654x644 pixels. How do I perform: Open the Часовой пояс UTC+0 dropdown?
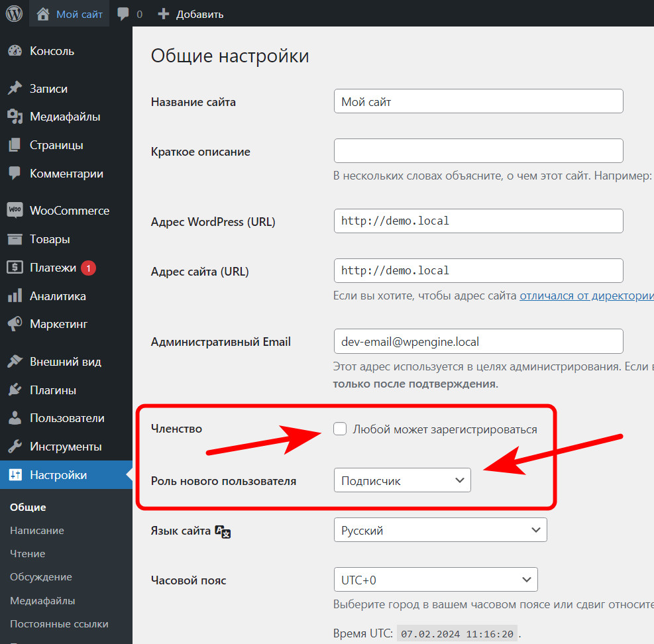[x=436, y=580]
